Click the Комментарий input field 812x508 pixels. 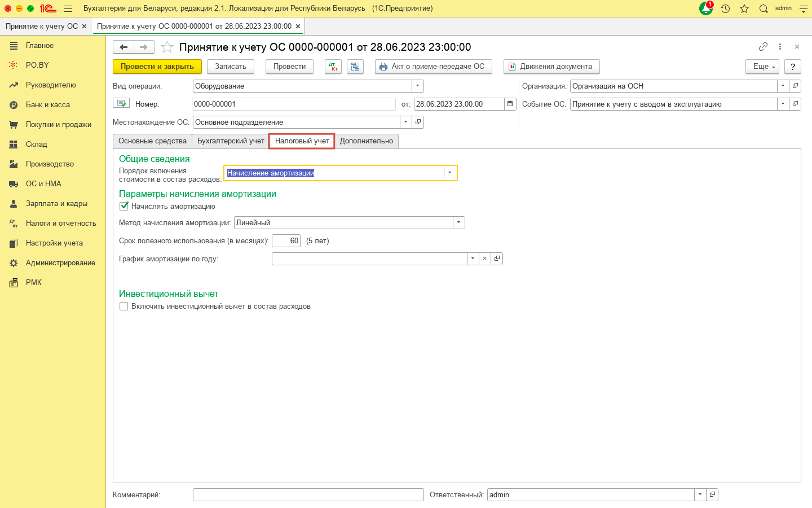308,494
